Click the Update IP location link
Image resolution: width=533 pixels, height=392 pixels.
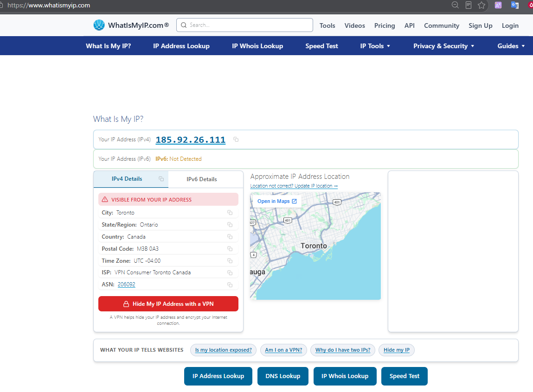(294, 186)
